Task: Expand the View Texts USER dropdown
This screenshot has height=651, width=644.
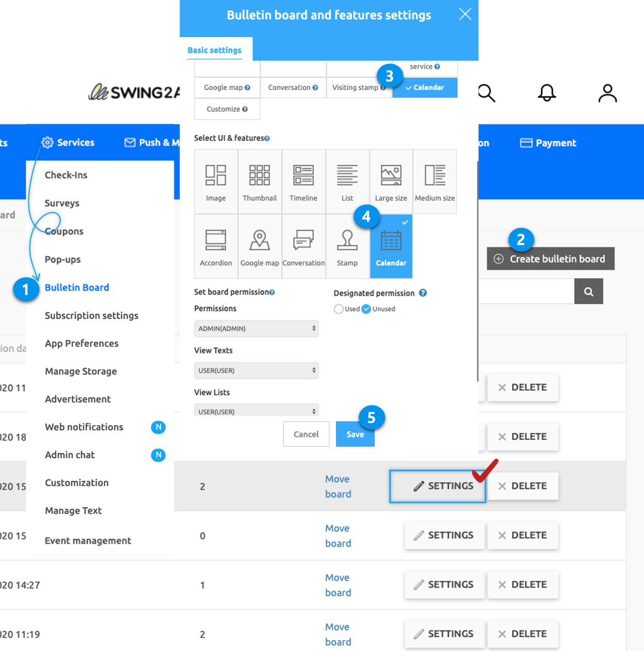Action: pos(256,370)
